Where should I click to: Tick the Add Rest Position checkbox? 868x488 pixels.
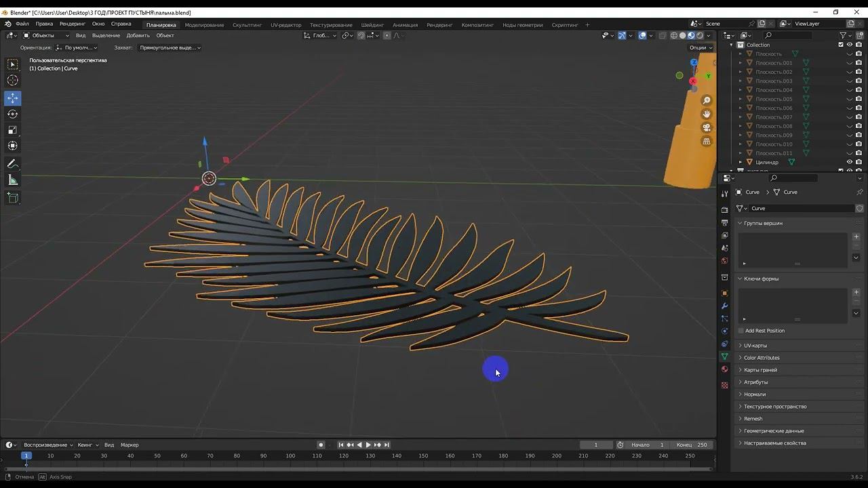pyautogui.click(x=741, y=331)
